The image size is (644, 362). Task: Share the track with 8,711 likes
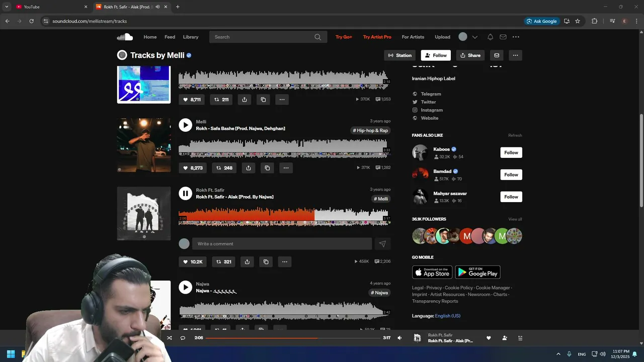coord(245,100)
